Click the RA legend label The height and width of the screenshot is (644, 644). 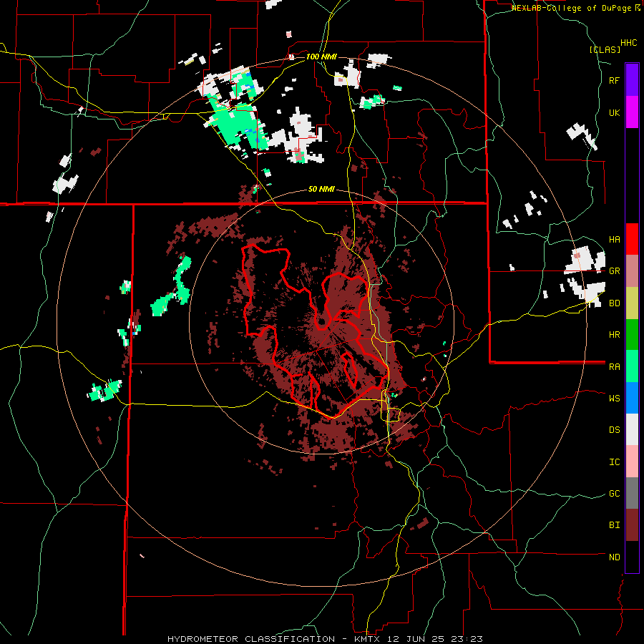[x=614, y=367]
